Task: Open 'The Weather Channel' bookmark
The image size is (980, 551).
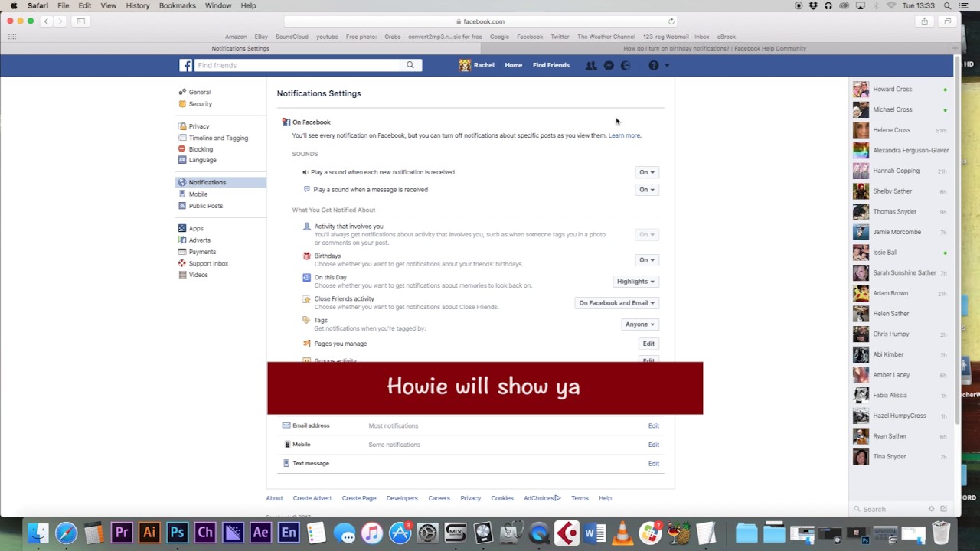Action: click(x=606, y=37)
